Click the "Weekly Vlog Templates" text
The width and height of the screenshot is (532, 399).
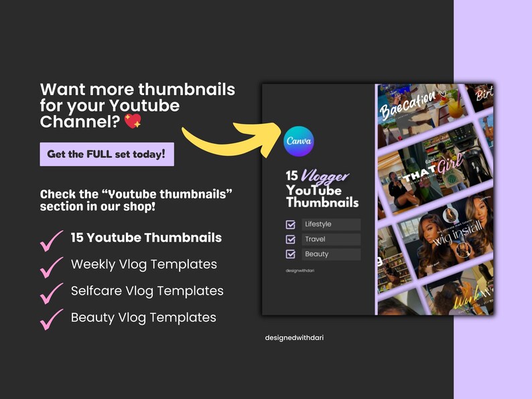point(144,264)
